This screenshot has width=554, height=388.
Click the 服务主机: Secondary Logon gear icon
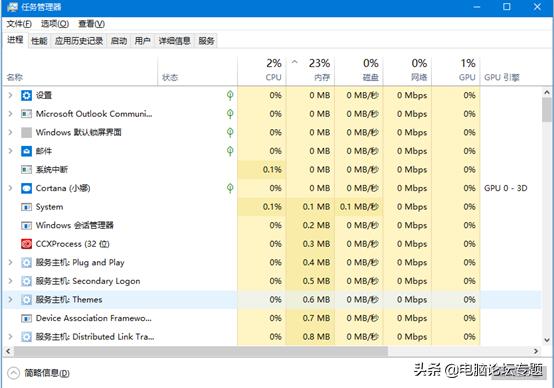(26, 281)
